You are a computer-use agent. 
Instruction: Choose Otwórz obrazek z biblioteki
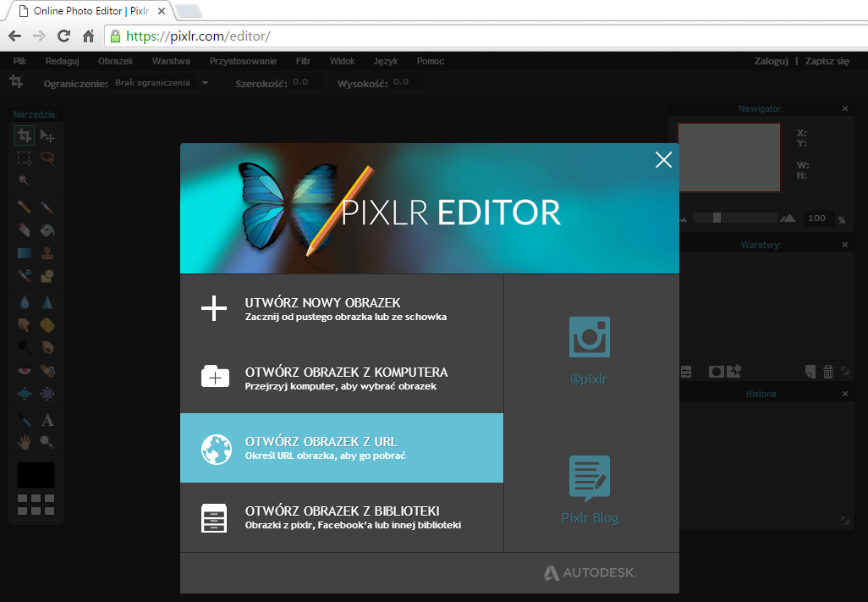342,517
